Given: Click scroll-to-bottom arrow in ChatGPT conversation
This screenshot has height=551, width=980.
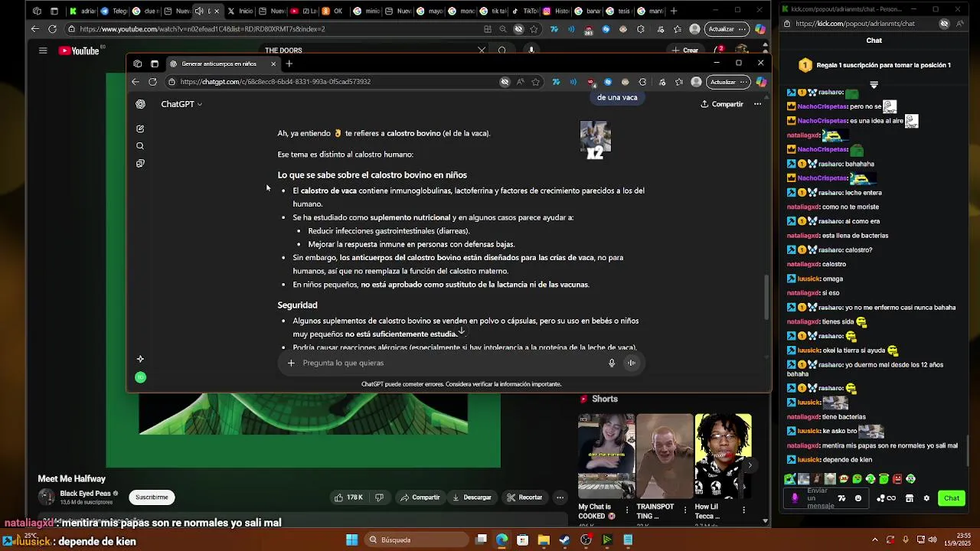Looking at the screenshot, I should 462,331.
